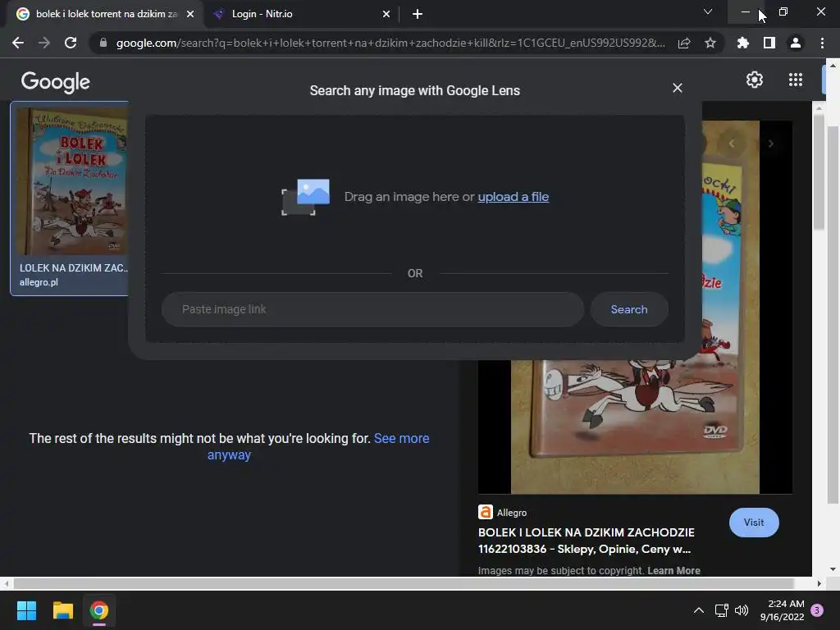This screenshot has height=630, width=840.
Task: Open the tab search chevron
Action: (x=708, y=11)
